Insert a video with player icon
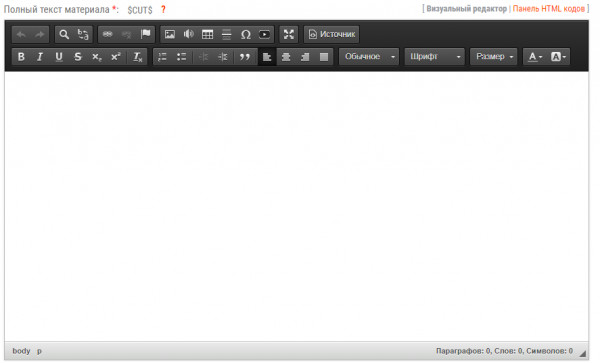 264,34
